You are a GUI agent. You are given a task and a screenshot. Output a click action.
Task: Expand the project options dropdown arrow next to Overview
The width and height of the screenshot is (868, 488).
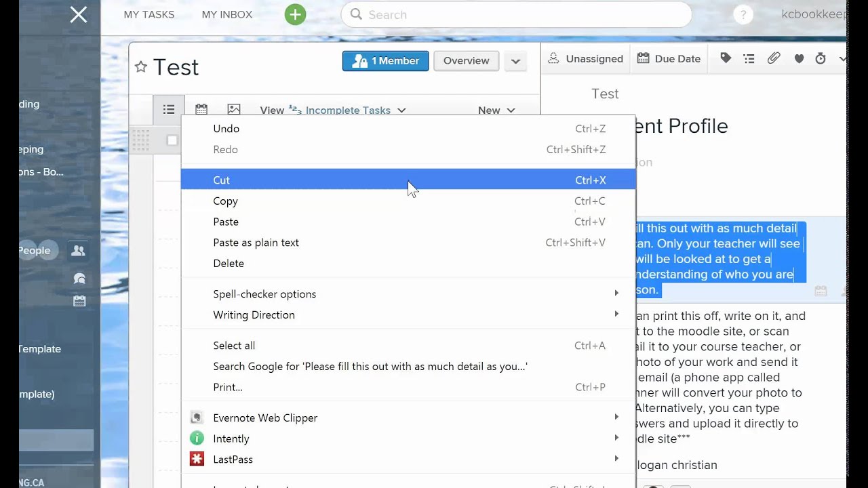click(x=515, y=61)
